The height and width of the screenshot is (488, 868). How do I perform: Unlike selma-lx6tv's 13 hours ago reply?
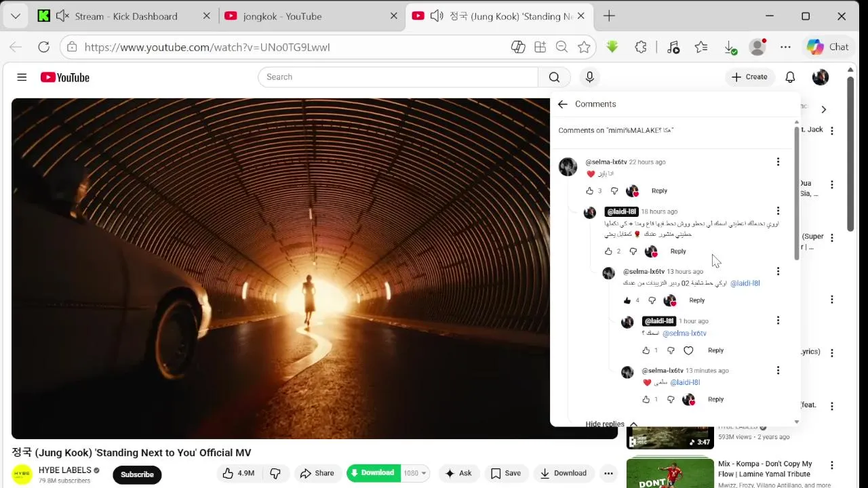627,300
